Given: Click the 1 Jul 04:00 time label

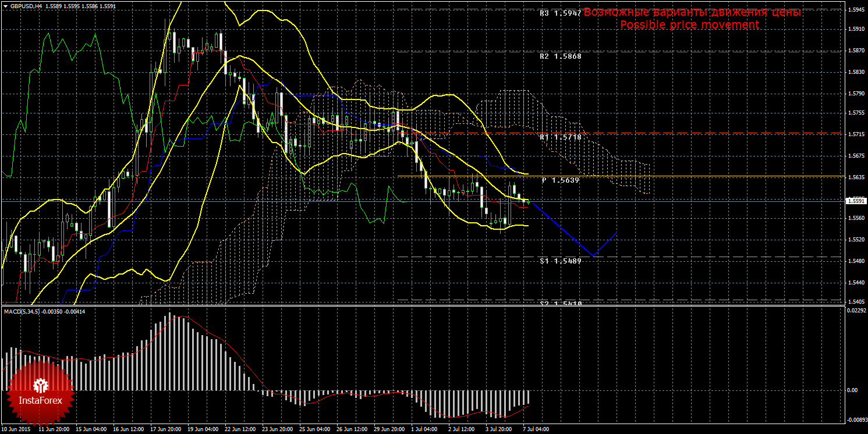Looking at the screenshot, I should click(x=424, y=429).
